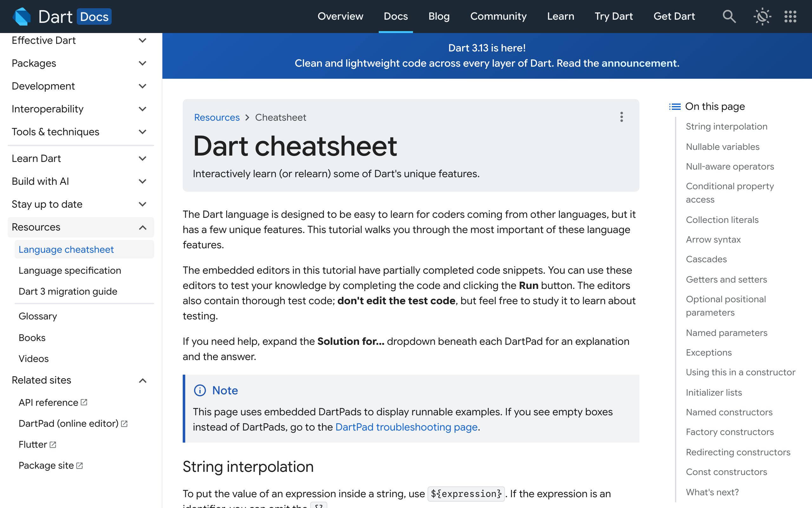Click Get Dart in the header

[674, 16]
